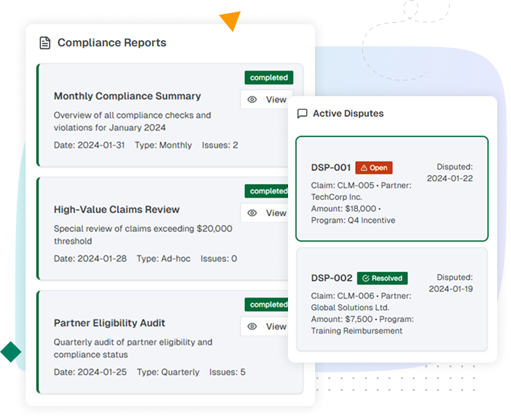Click the Program: Q4 Incentive text
This screenshot has height=420, width=511.
coord(353,220)
